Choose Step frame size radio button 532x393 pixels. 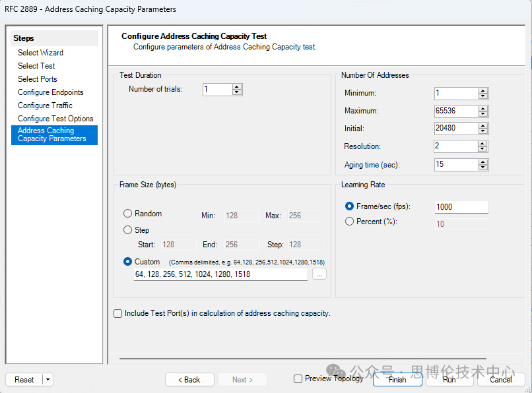pos(128,230)
